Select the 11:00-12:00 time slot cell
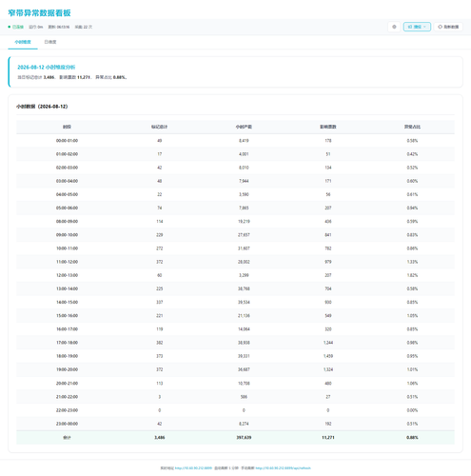Image resolution: width=471 pixels, height=476 pixels. pyautogui.click(x=67, y=262)
